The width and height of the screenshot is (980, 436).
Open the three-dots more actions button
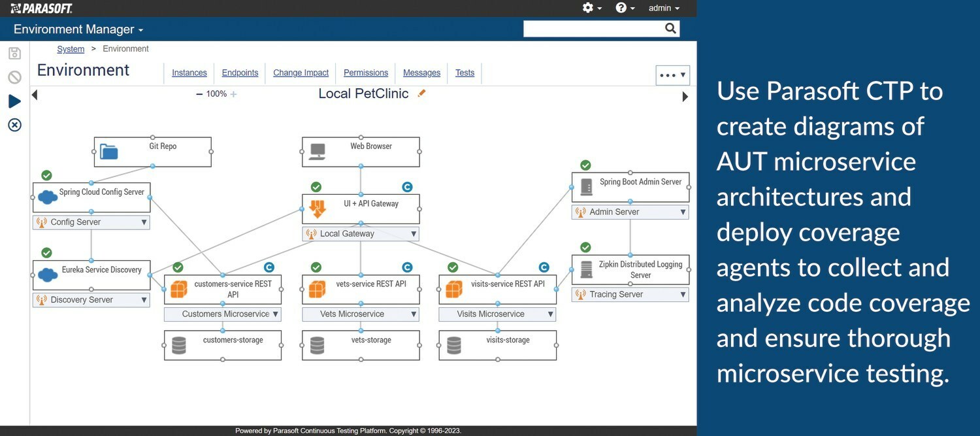coord(672,75)
